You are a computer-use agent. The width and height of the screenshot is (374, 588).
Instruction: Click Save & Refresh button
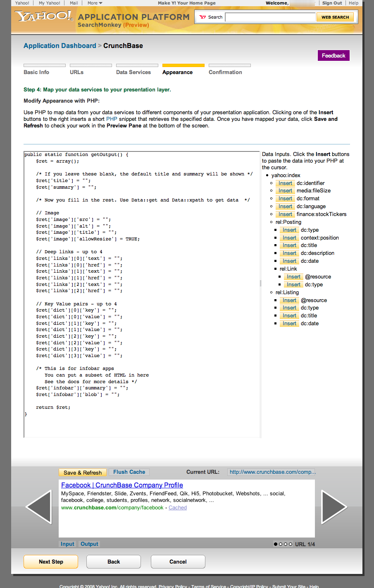tap(82, 473)
